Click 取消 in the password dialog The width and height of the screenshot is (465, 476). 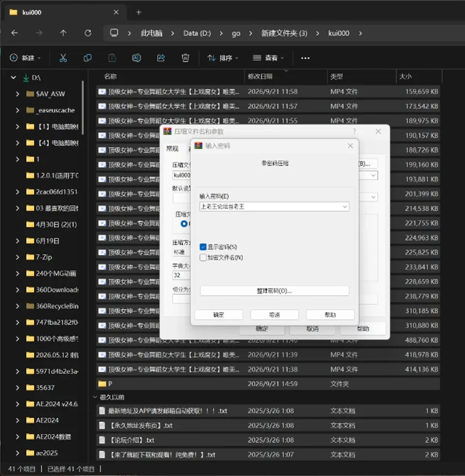point(275,315)
